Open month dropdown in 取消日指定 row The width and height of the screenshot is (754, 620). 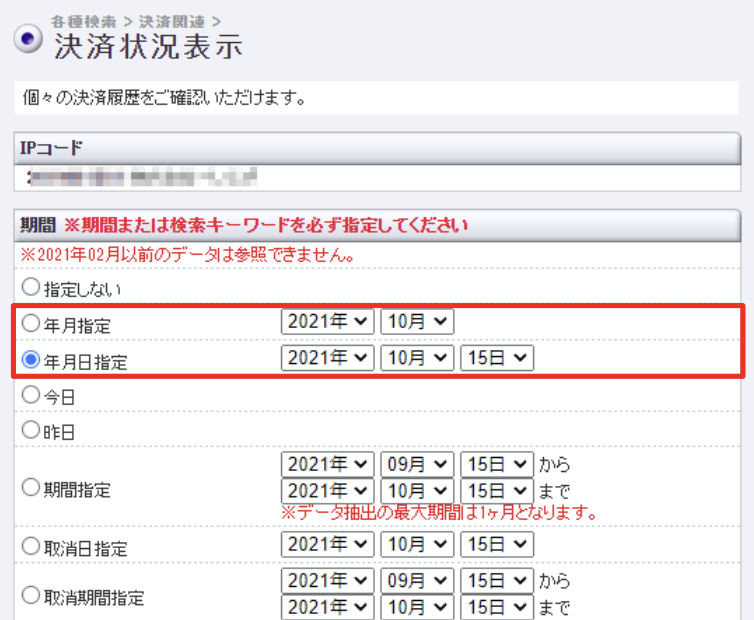point(417,544)
